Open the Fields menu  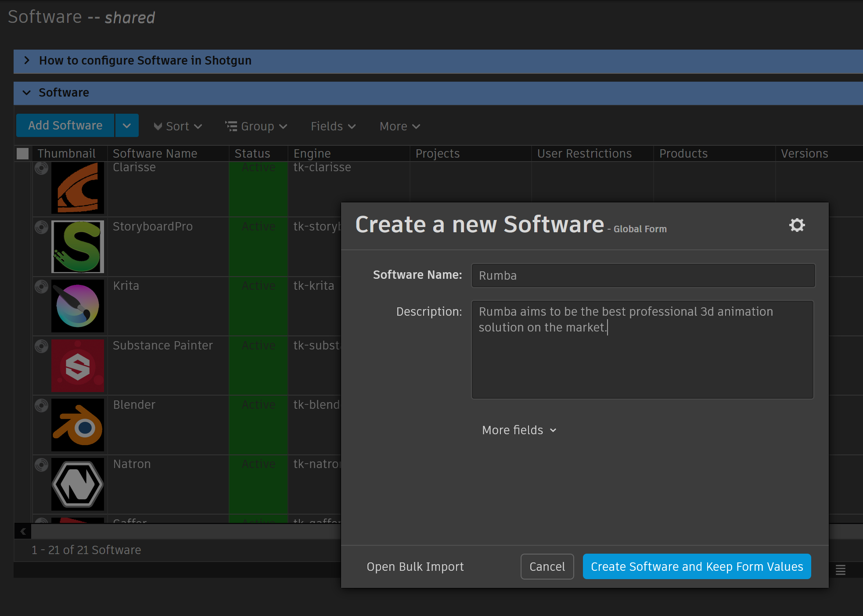click(x=333, y=126)
